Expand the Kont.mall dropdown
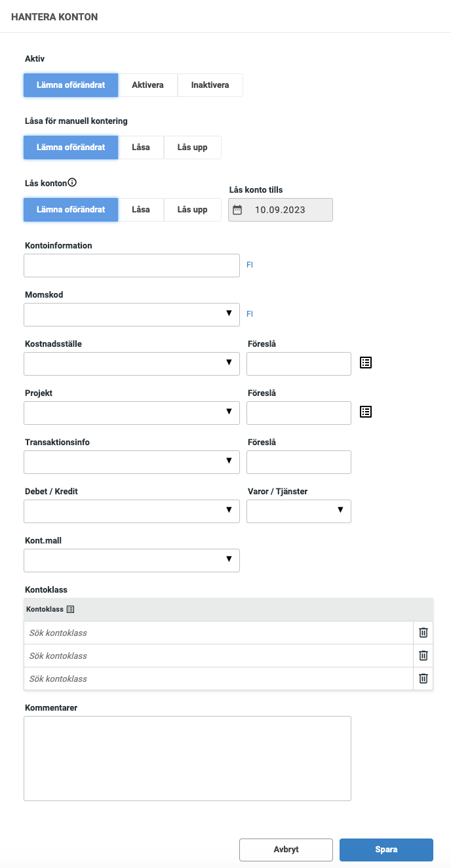Screen dimensions: 451x868 pos(132,561)
